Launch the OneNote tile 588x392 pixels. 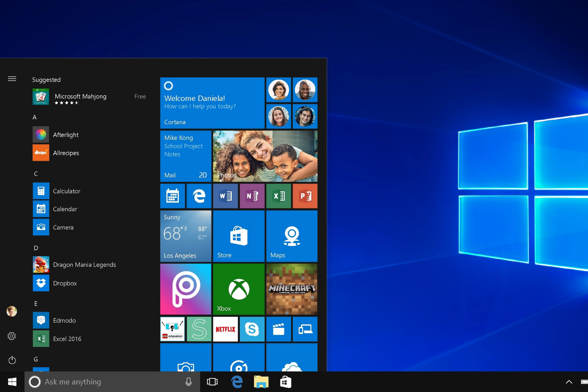coord(252,196)
